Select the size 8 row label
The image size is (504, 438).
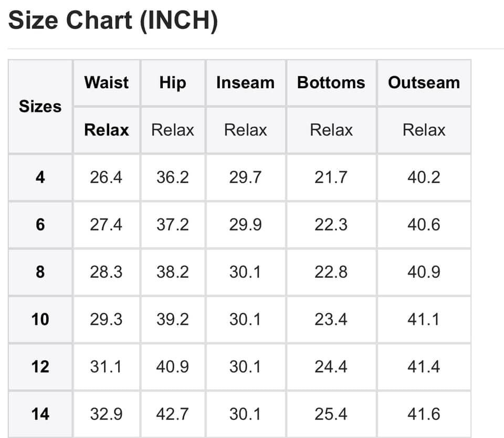(x=40, y=272)
